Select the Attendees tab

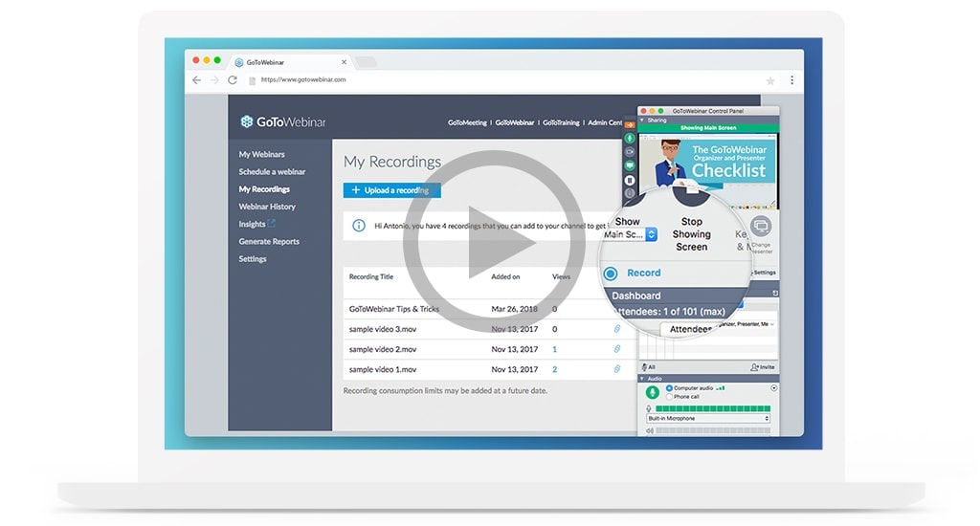point(689,329)
